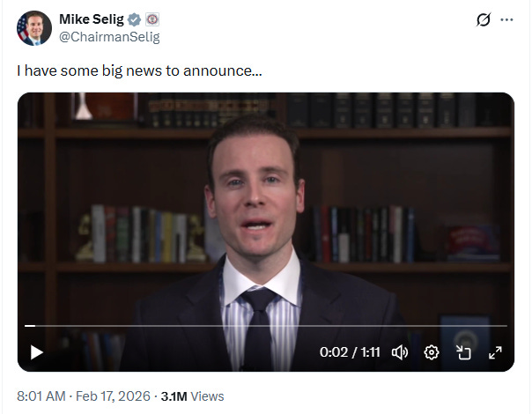Expand the three-dot more options menu
Image resolution: width=532 pixels, height=414 pixels.
tap(506, 19)
